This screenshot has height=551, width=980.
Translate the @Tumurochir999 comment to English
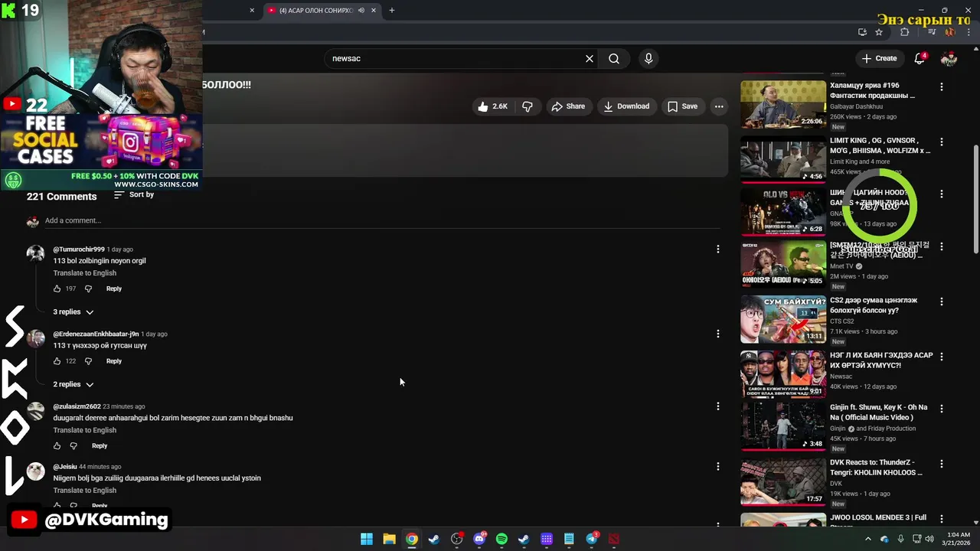(x=85, y=273)
